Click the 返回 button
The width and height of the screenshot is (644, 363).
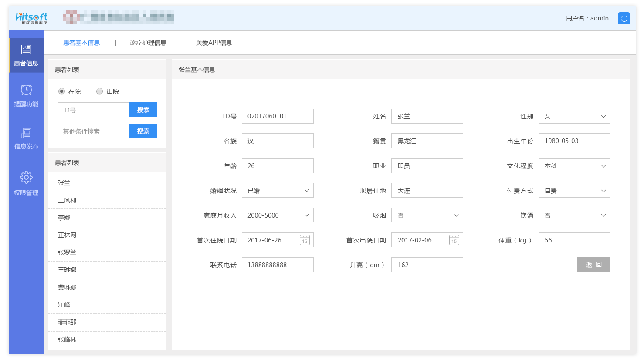coord(593,265)
